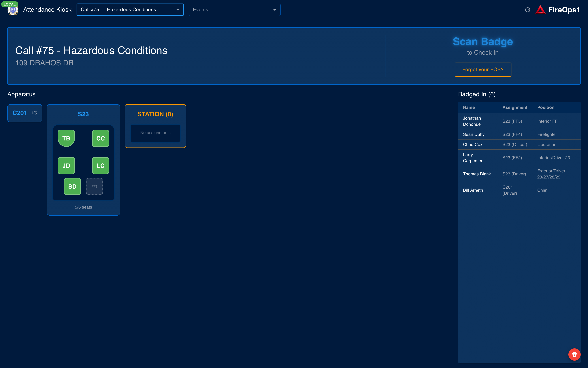
Task: Select the Chad Cox row
Action: 519,145
